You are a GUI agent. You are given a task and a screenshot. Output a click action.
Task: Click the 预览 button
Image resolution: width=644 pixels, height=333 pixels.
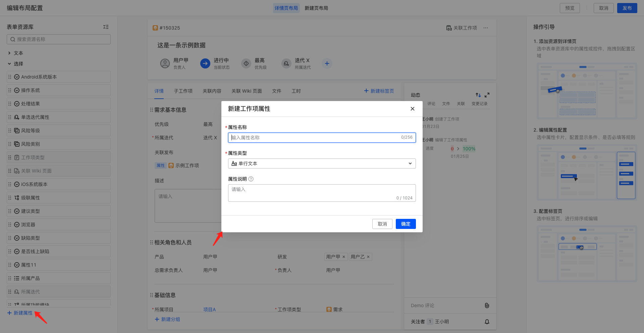click(x=570, y=8)
